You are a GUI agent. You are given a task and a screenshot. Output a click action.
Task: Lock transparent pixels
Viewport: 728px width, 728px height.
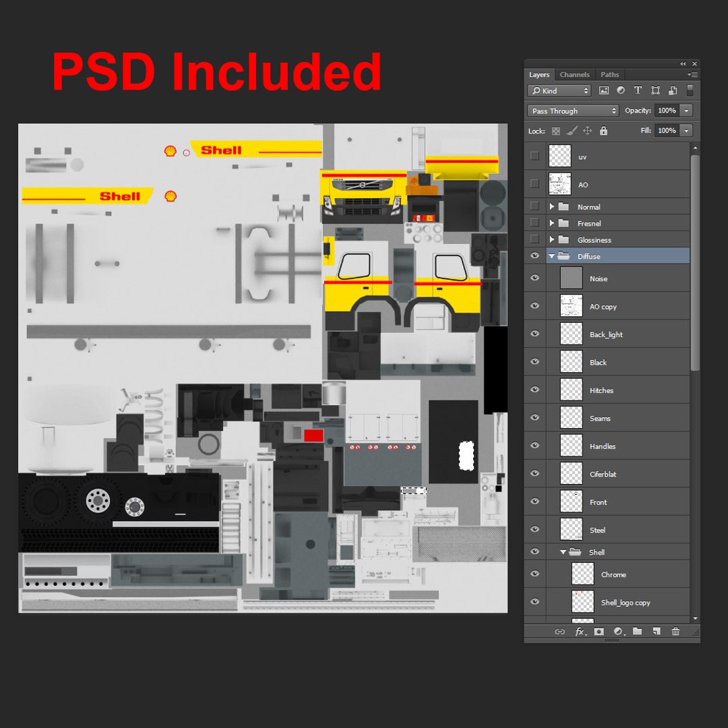pos(555,131)
